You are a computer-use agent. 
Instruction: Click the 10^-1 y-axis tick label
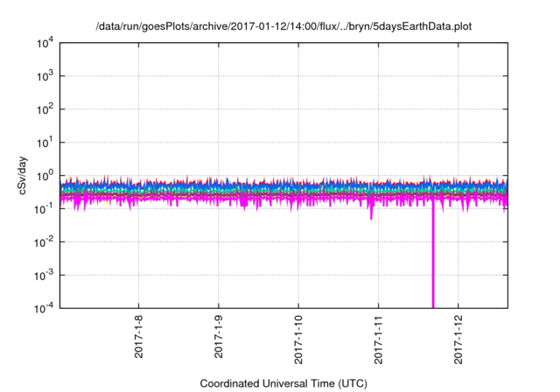click(x=45, y=209)
